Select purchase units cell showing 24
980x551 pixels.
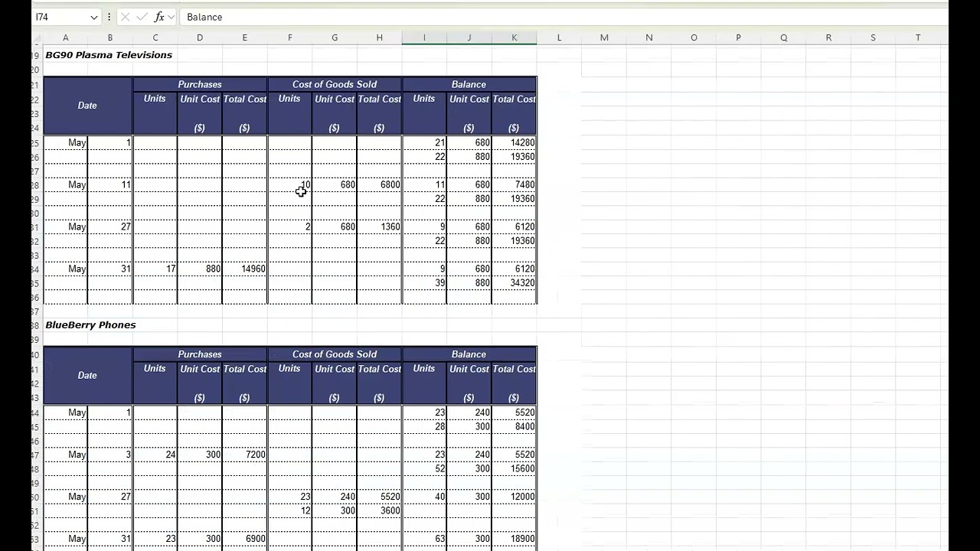155,455
